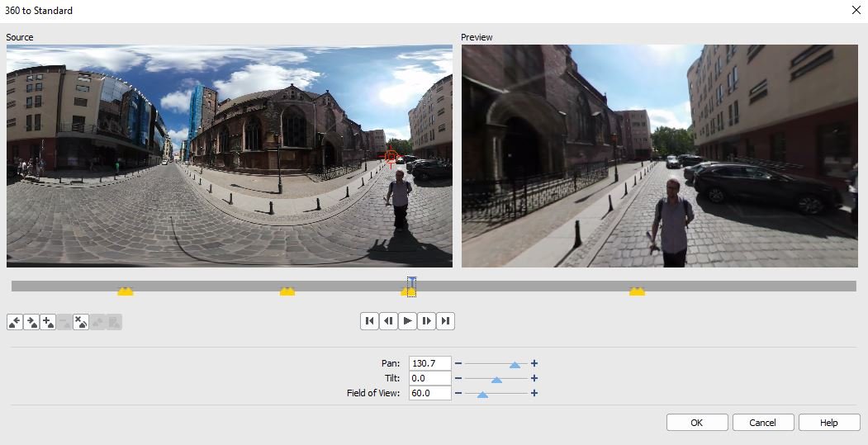The height and width of the screenshot is (445, 868).
Task: Increase the Tilt value with plus
Action: [534, 378]
